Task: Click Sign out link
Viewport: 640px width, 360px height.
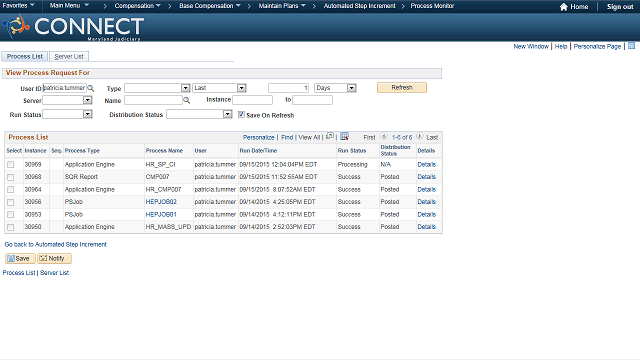Action: [x=620, y=7]
